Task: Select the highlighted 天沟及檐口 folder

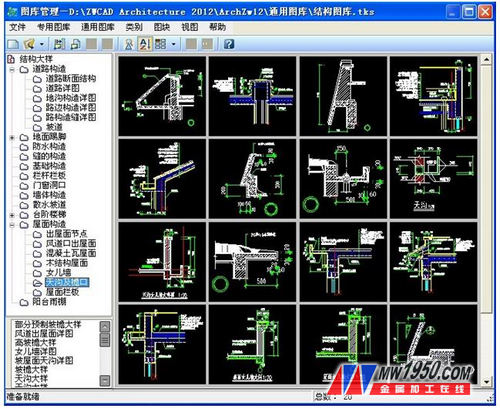Action: pyautogui.click(x=67, y=283)
